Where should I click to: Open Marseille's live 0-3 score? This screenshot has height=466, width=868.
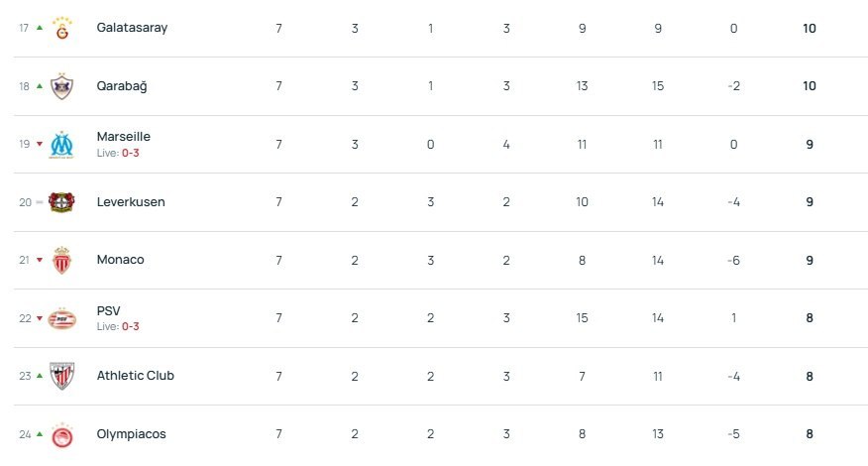[x=130, y=153]
